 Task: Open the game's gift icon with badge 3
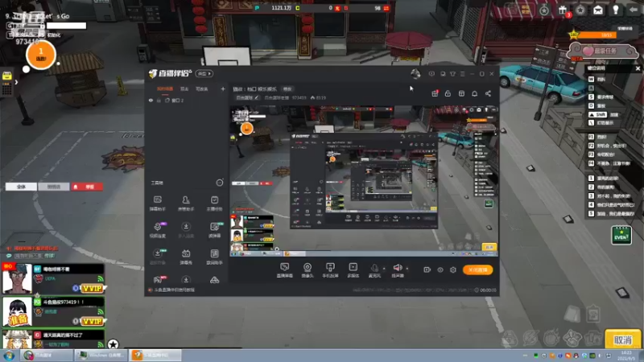562,10
